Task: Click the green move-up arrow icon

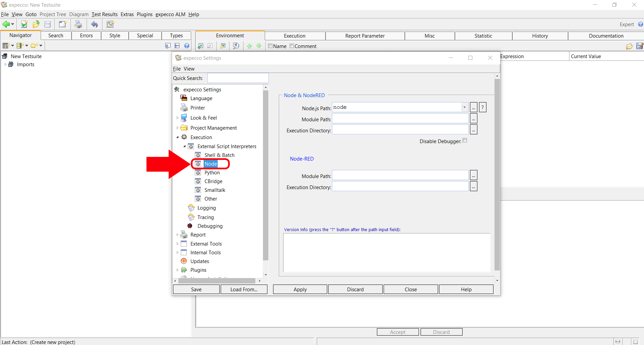Action: click(x=249, y=46)
